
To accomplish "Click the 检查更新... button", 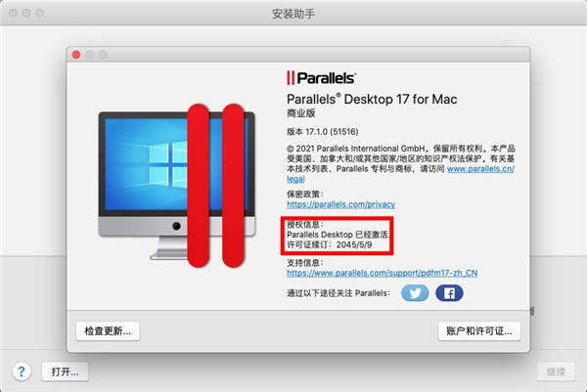I will 108,331.
